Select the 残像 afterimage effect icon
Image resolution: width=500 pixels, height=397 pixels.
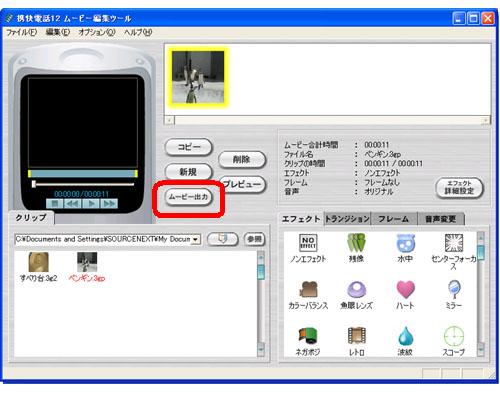click(356, 243)
